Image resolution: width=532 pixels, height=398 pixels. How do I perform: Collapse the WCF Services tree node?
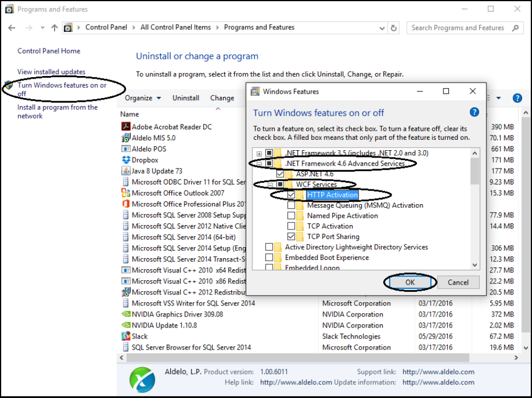270,185
